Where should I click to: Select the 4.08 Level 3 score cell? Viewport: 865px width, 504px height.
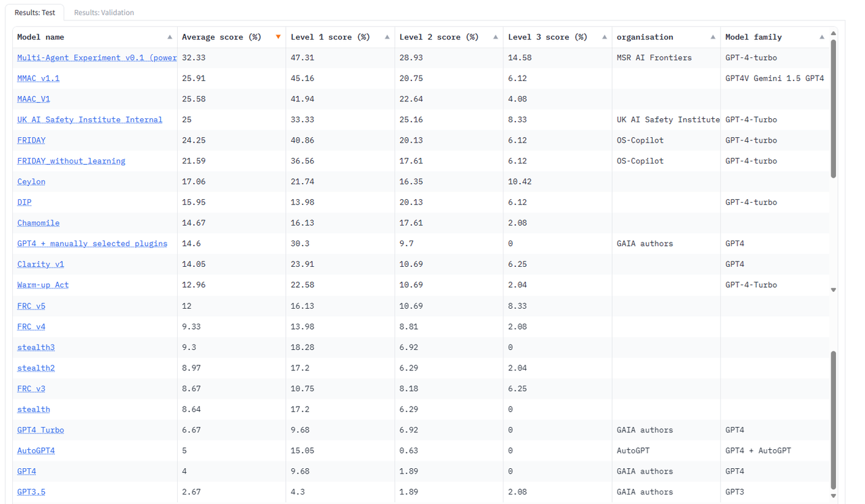pos(558,99)
